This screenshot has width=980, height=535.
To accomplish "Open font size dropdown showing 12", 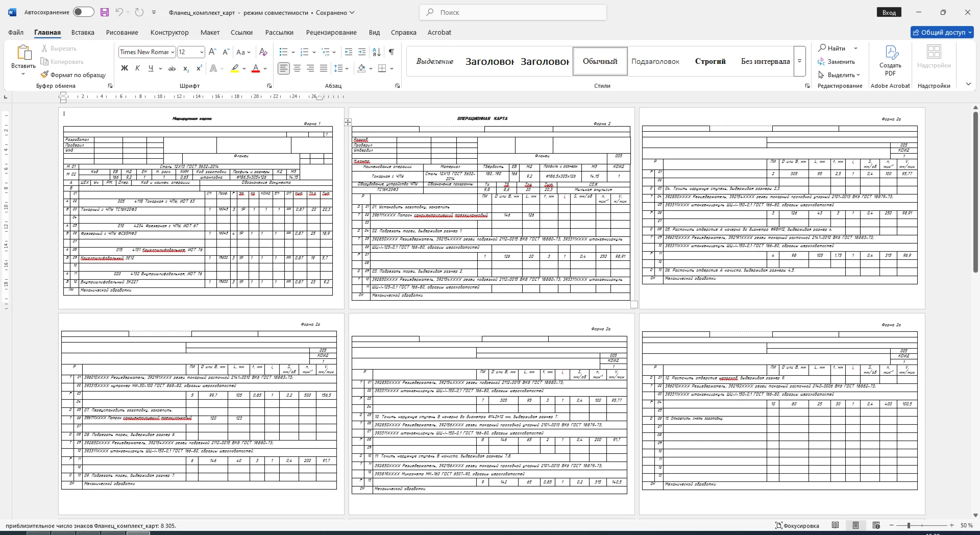I will pos(202,52).
